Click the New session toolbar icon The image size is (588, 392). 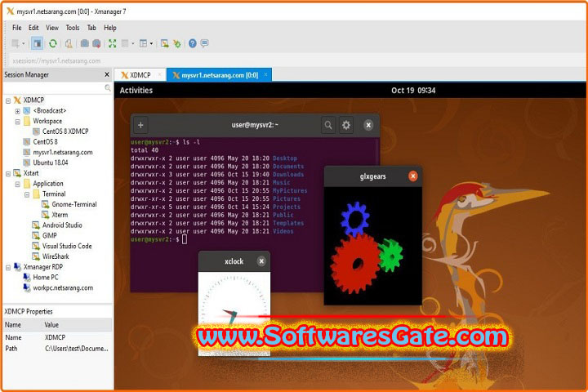(15, 43)
